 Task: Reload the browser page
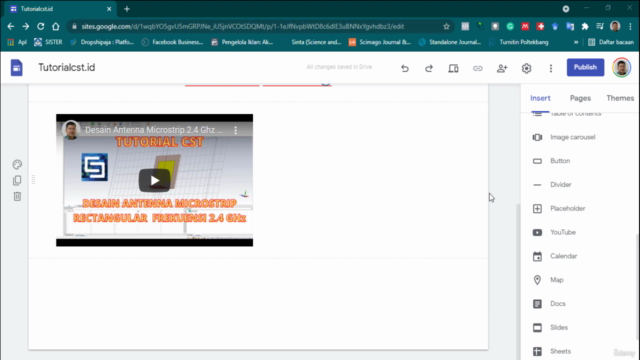(40, 27)
